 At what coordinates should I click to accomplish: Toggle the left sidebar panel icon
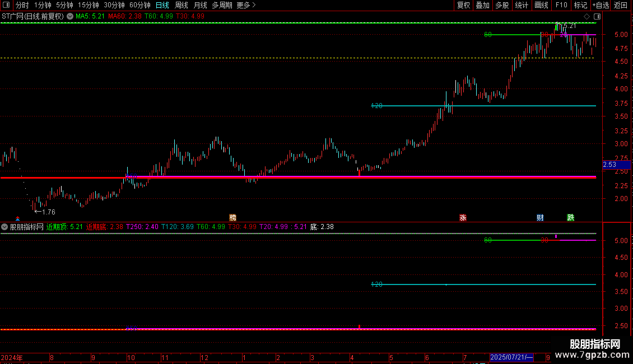tap(6, 5)
